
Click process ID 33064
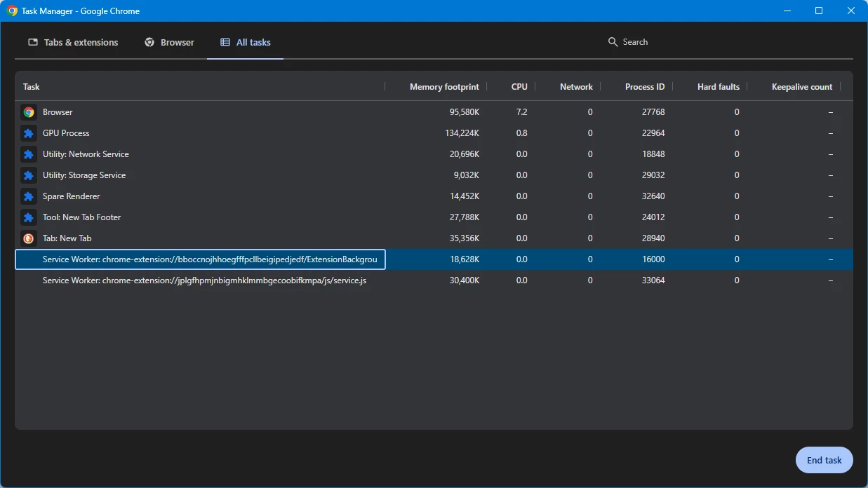(x=653, y=280)
